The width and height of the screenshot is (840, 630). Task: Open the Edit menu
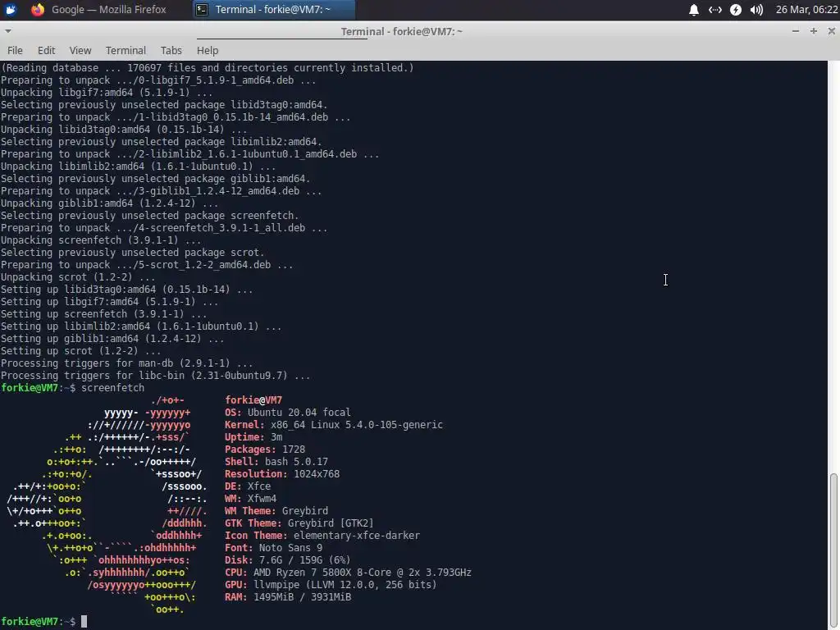pyautogui.click(x=46, y=50)
